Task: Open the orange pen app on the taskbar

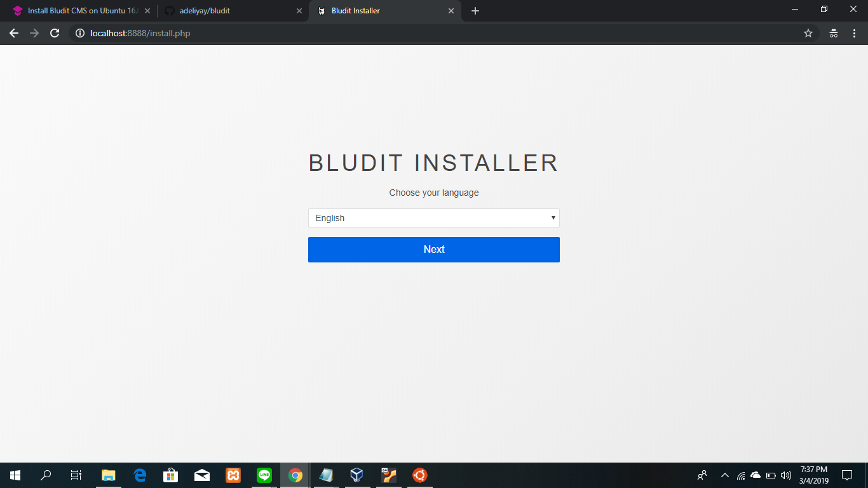Action: [x=388, y=475]
